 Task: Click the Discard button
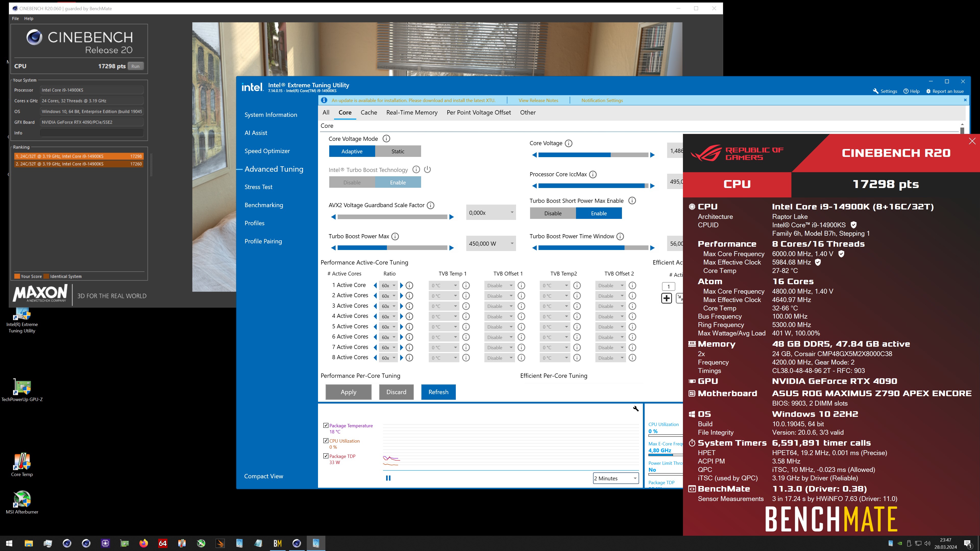point(396,392)
